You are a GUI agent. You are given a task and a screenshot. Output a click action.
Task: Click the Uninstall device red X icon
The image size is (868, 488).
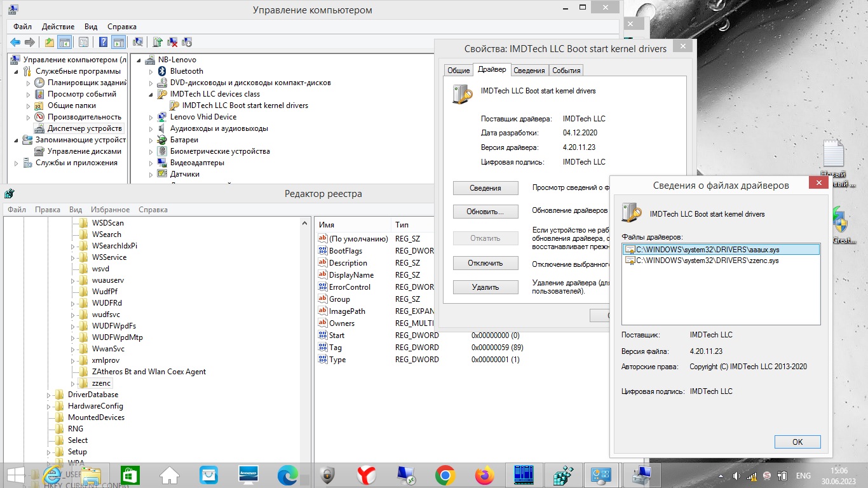click(x=172, y=43)
